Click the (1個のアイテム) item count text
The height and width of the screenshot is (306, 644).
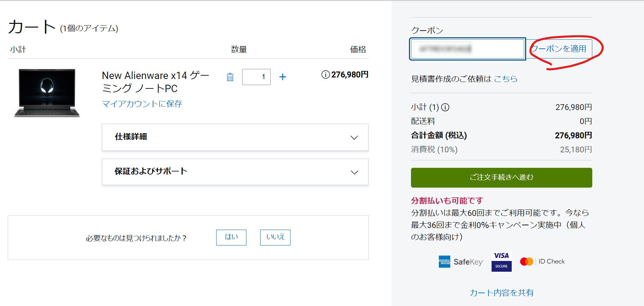point(89,29)
